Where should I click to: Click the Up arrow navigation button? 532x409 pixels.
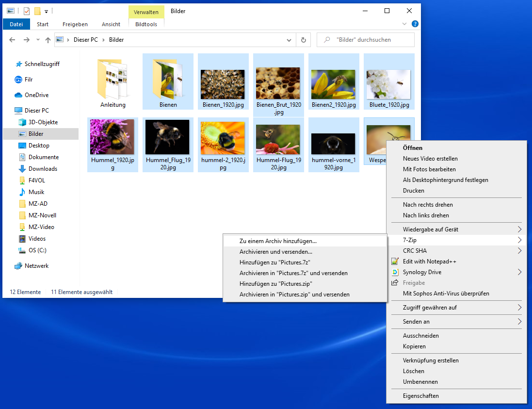pyautogui.click(x=48, y=40)
